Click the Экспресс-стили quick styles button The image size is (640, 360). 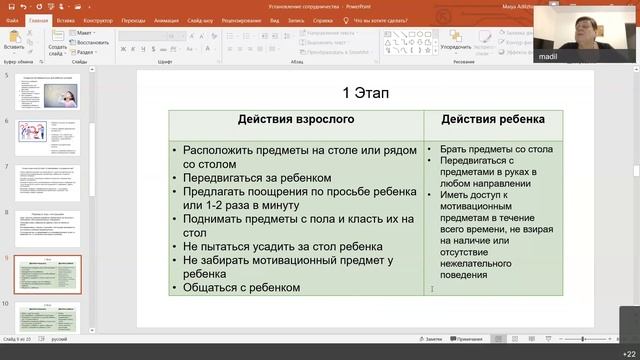tap(484, 42)
